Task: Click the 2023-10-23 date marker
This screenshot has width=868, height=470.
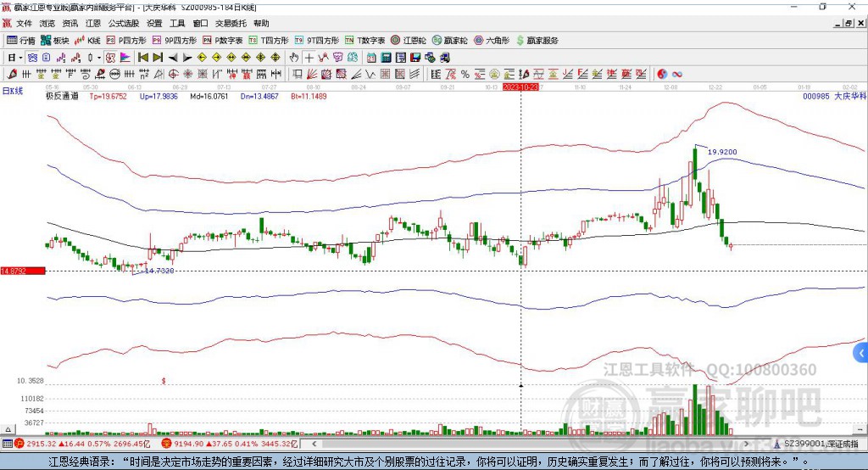Action: coord(520,87)
